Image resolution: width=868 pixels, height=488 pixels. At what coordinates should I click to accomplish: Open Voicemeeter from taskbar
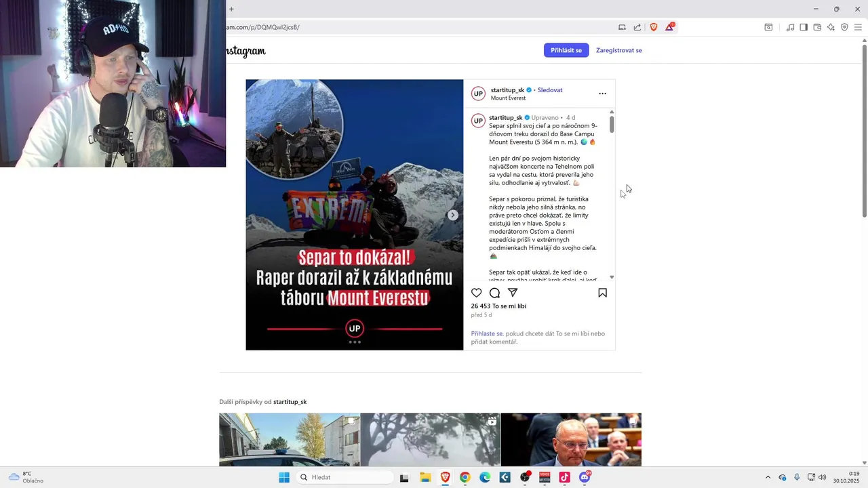click(545, 477)
